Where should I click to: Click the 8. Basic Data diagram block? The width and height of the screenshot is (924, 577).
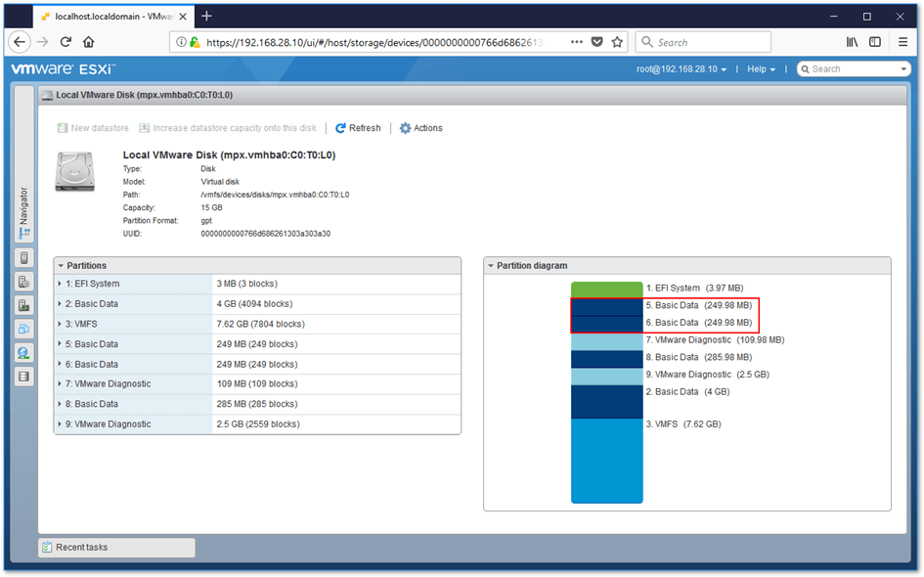(606, 359)
